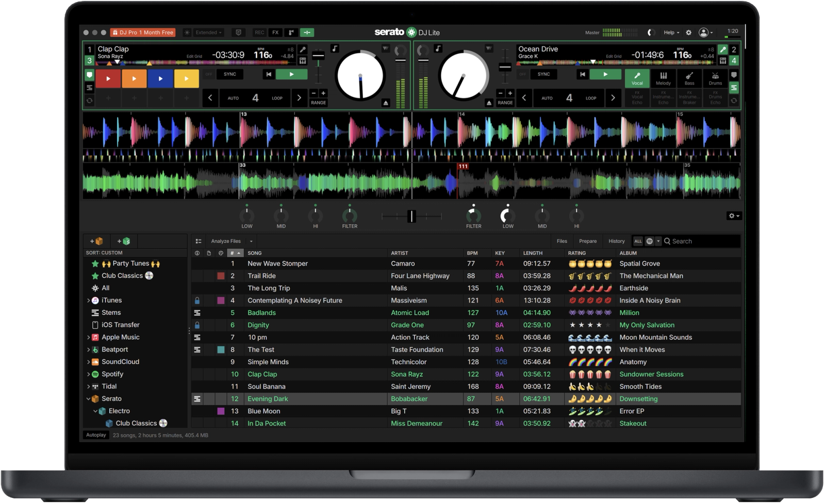Screen dimensions: 825x504
Task: Click Analyze Files button
Action: coord(226,241)
